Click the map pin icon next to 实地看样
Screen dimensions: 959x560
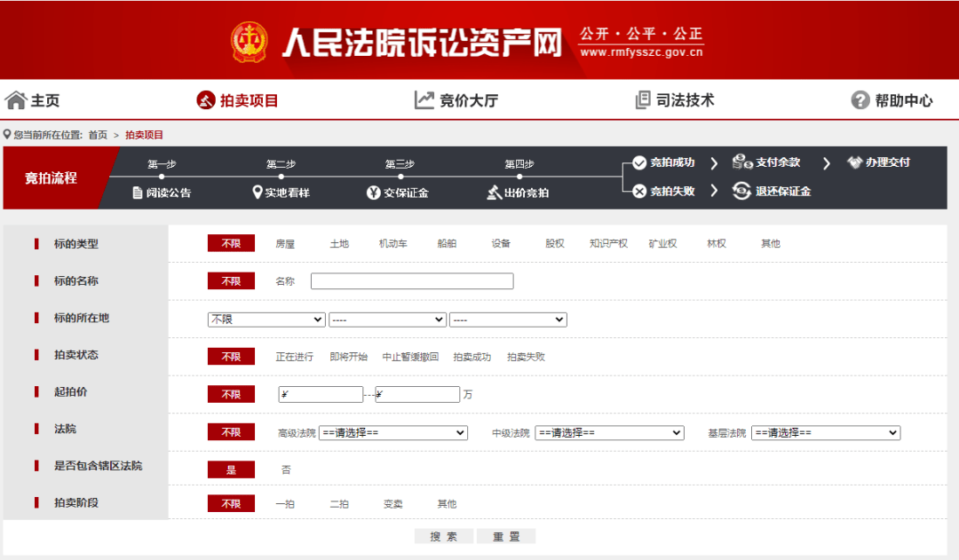[258, 192]
